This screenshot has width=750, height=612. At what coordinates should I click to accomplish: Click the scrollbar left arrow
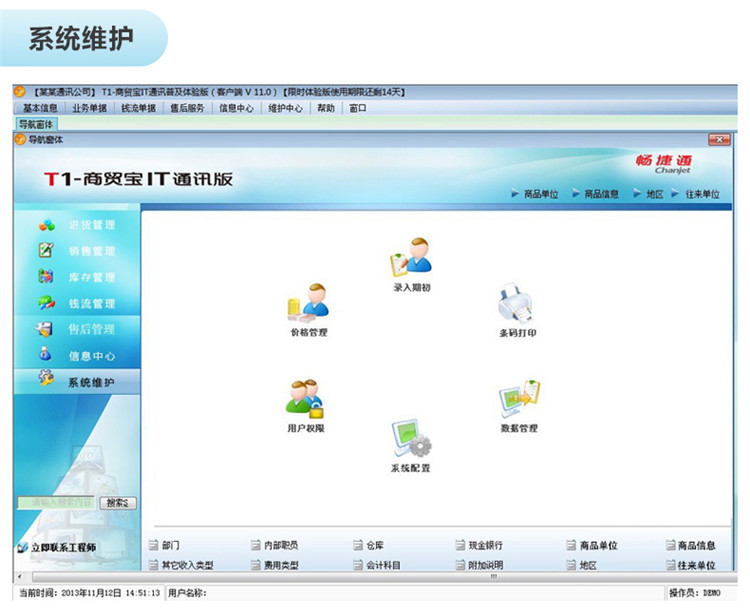[x=20, y=576]
